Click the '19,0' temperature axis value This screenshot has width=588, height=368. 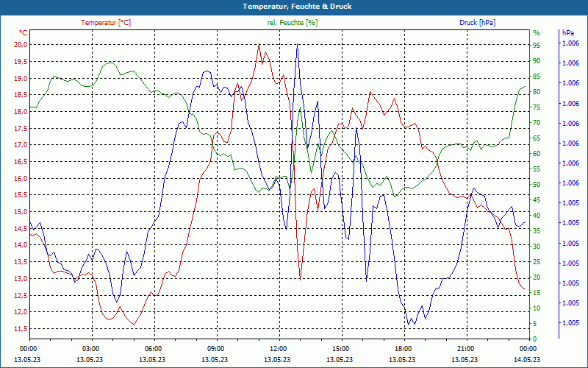click(21, 79)
